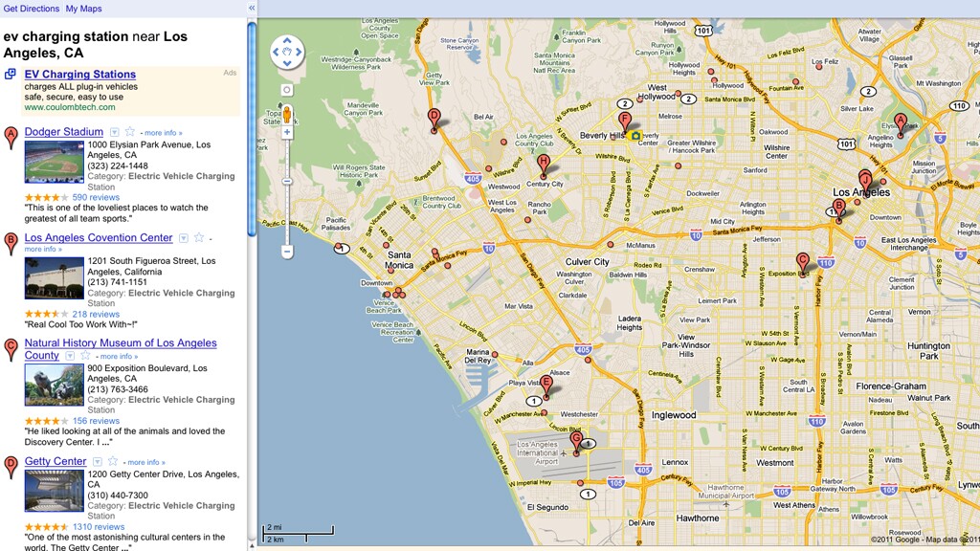Image resolution: width=980 pixels, height=551 pixels.
Task: Open the Getty Center listing link
Action: tap(55, 461)
